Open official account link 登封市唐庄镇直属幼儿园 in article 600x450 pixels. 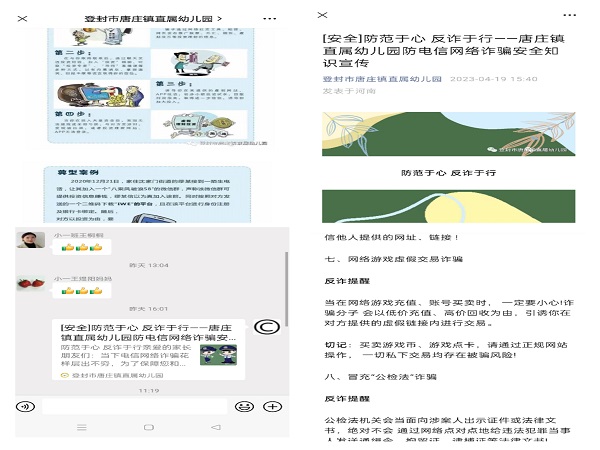382,79
